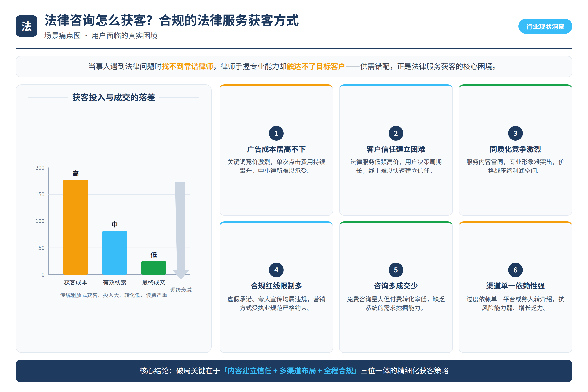Click y-axis value 200

pos(40,168)
